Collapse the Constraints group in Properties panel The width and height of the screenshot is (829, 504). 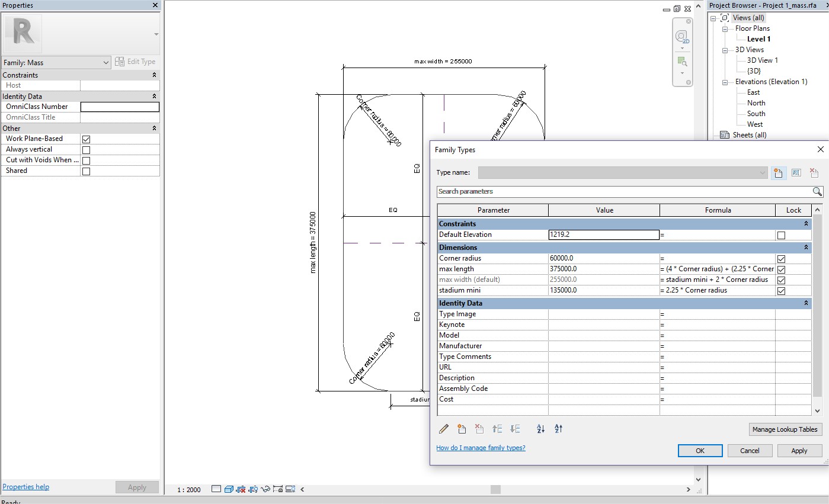point(154,75)
